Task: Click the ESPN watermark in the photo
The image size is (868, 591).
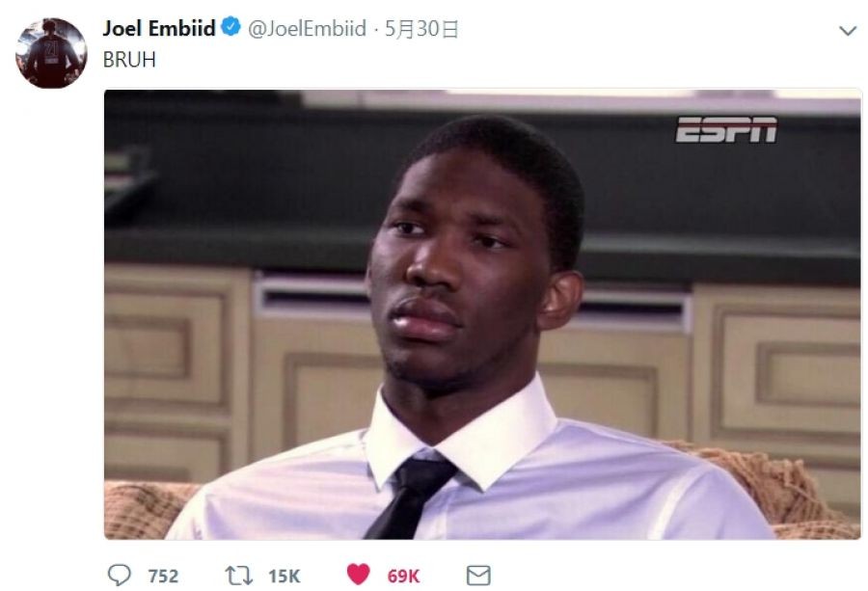Action: click(x=726, y=129)
